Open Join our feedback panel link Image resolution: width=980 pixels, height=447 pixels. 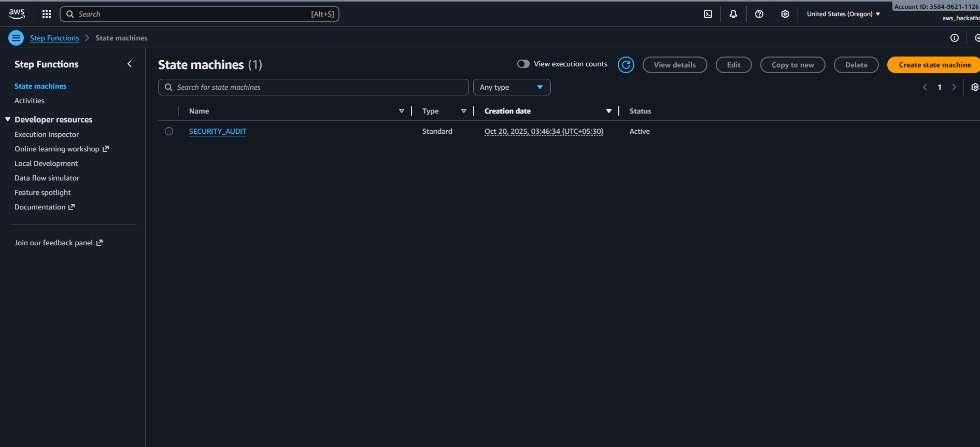pos(59,243)
